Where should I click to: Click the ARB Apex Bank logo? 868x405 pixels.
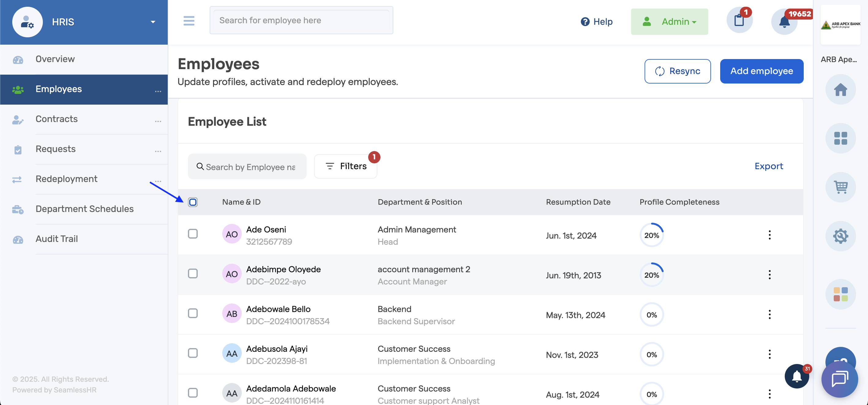(x=840, y=24)
